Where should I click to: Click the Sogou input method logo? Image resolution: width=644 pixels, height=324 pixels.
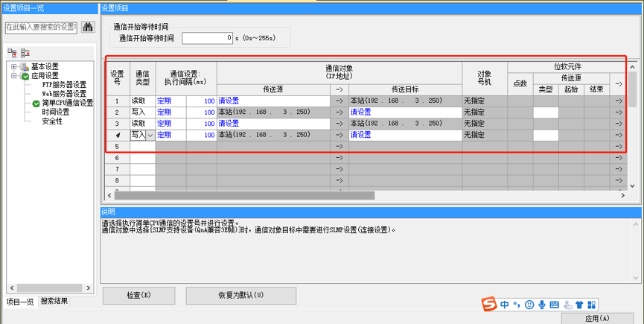coord(489,305)
